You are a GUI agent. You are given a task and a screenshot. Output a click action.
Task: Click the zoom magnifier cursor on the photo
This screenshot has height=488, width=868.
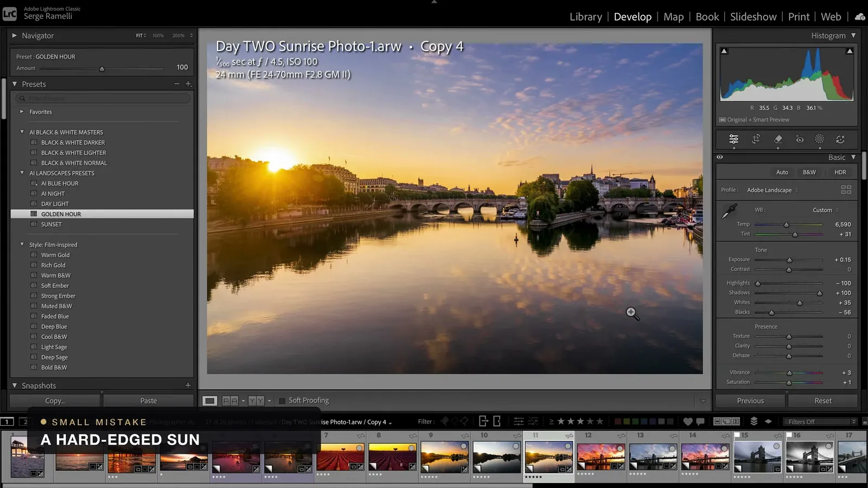(x=632, y=313)
